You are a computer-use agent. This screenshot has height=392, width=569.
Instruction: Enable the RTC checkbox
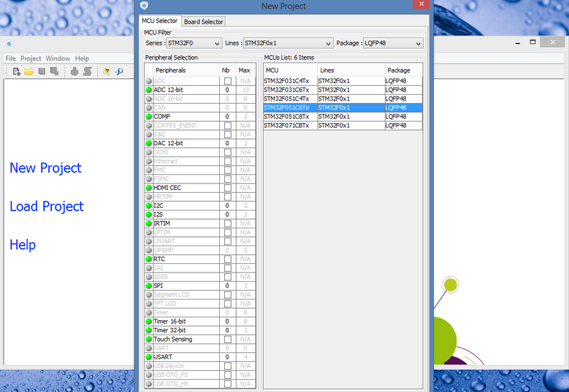coord(228,259)
